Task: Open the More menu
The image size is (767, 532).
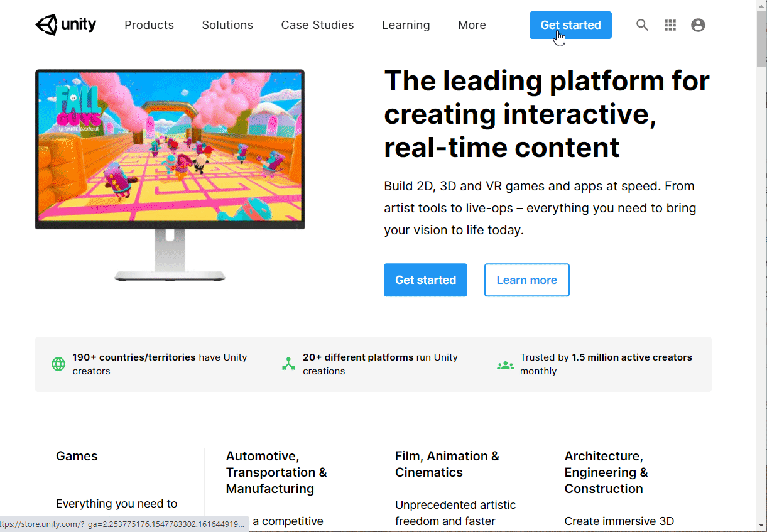Action: [472, 25]
